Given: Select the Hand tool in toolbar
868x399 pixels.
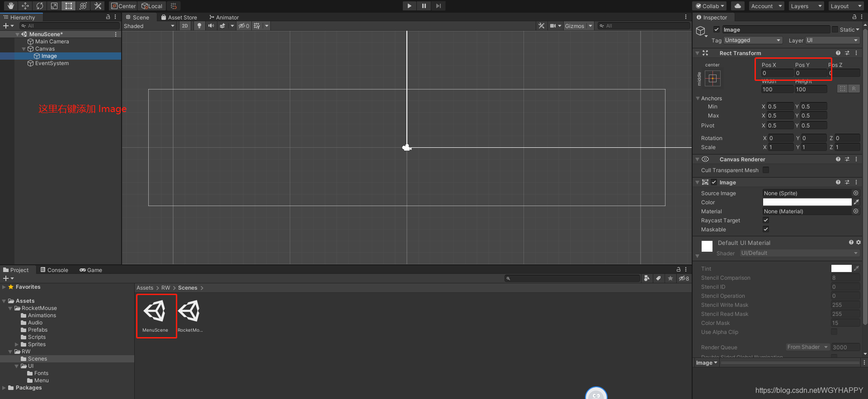Looking at the screenshot, I should click(x=11, y=6).
